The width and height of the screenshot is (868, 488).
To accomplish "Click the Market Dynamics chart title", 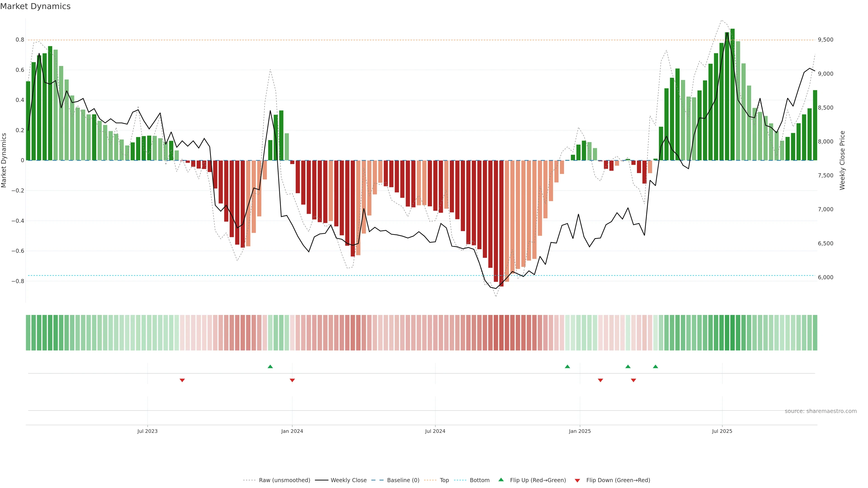I will 35,6.
